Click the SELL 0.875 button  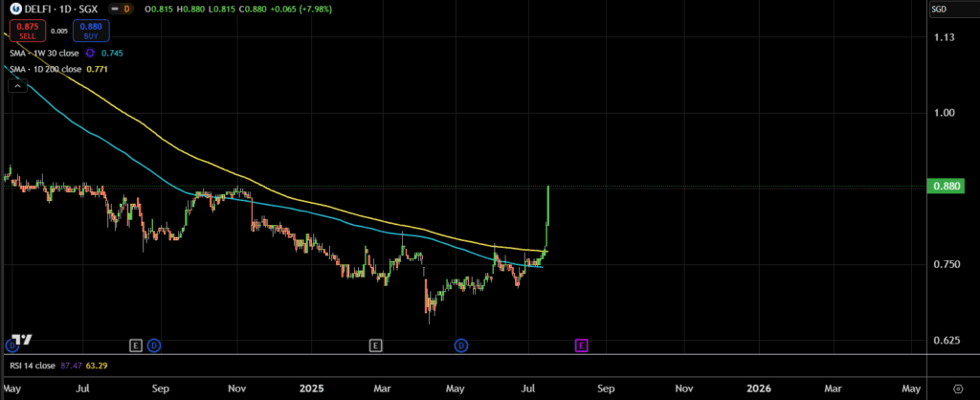point(27,32)
